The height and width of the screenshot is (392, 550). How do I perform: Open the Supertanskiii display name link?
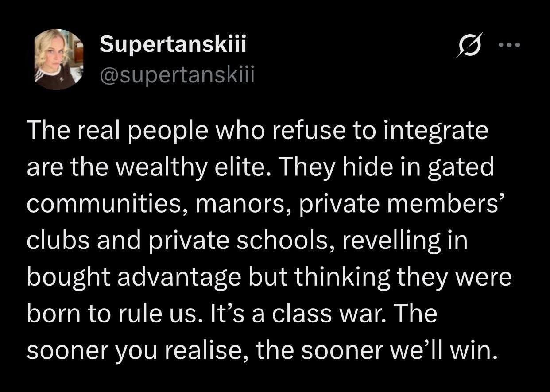173,44
